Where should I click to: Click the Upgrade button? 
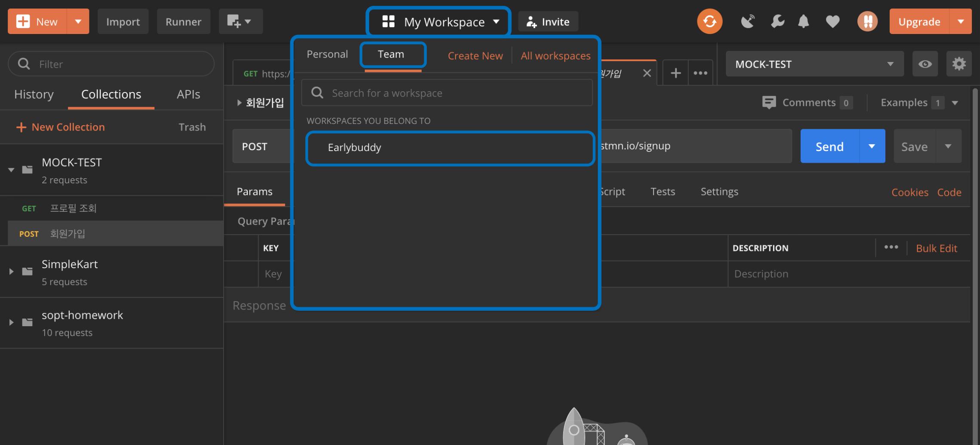pyautogui.click(x=919, y=21)
